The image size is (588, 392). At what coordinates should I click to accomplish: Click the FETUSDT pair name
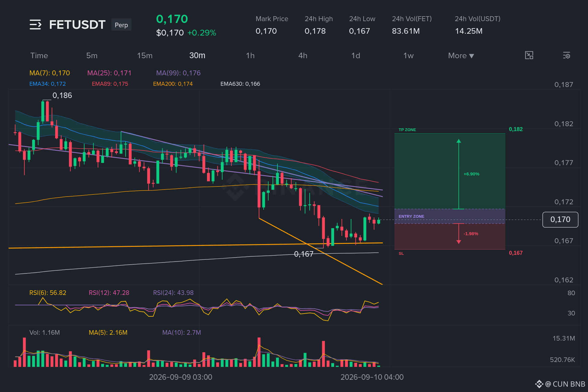77,25
